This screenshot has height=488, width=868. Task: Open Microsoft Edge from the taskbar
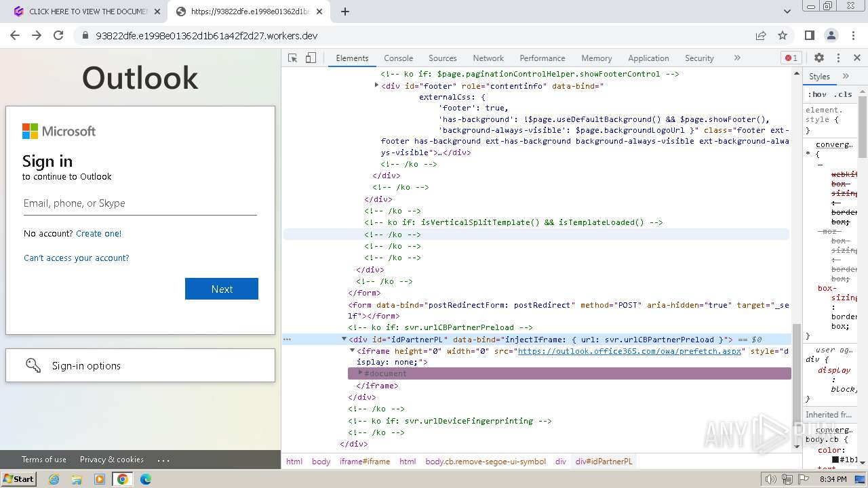click(146, 479)
